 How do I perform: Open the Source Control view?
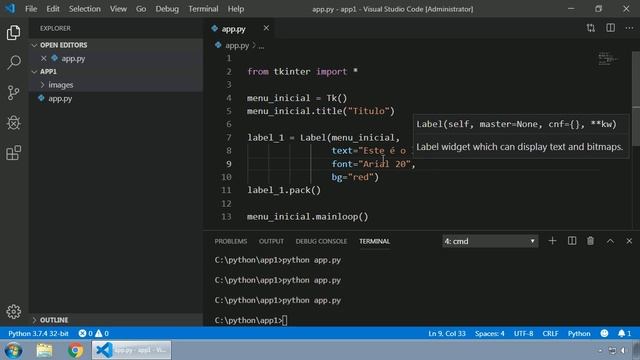tap(13, 93)
